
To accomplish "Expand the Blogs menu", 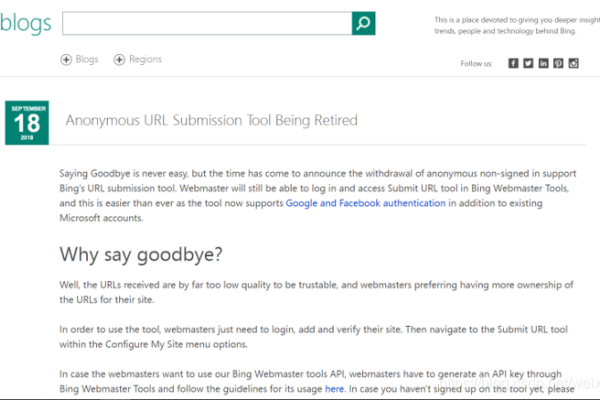I will point(86,60).
